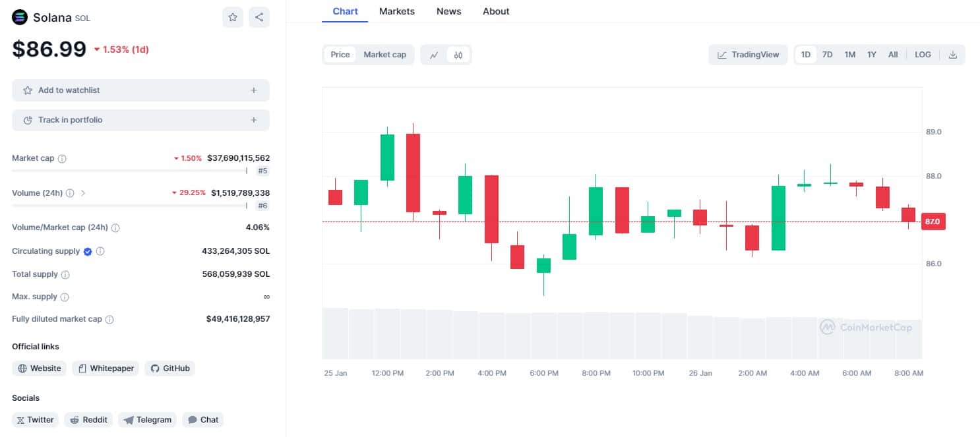The image size is (980, 437).
Task: Download chart data icon
Action: coord(952,55)
